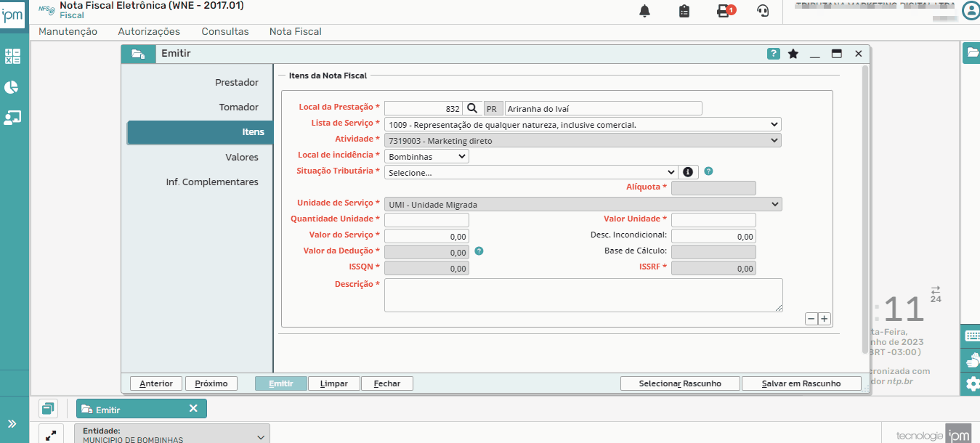Toggle fullscreen with the arrows icon

[x=51, y=436]
